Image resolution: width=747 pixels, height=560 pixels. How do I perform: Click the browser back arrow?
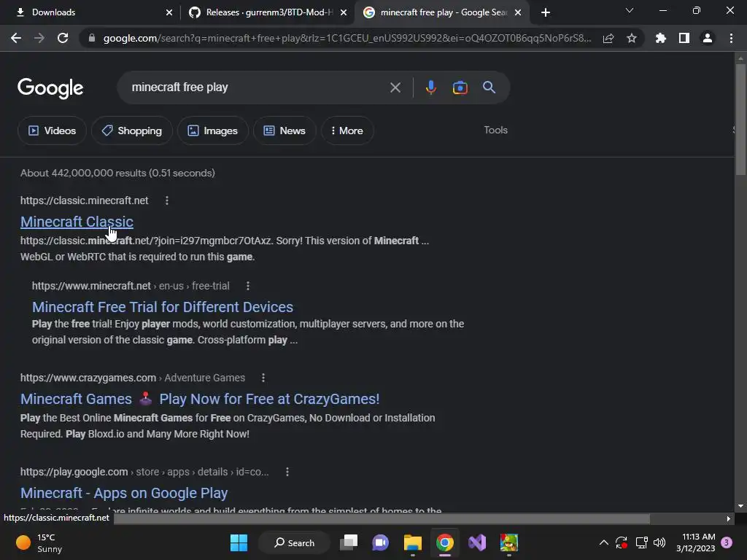pyautogui.click(x=16, y=38)
